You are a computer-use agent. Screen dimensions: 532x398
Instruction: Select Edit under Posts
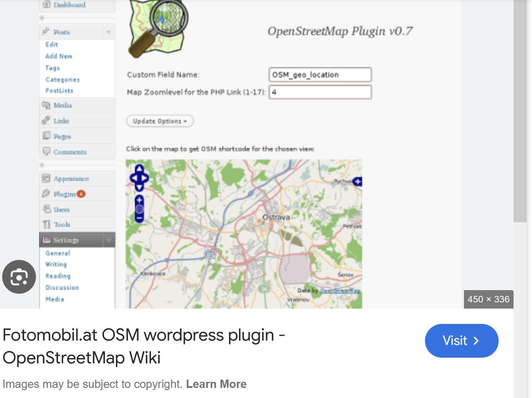52,44
